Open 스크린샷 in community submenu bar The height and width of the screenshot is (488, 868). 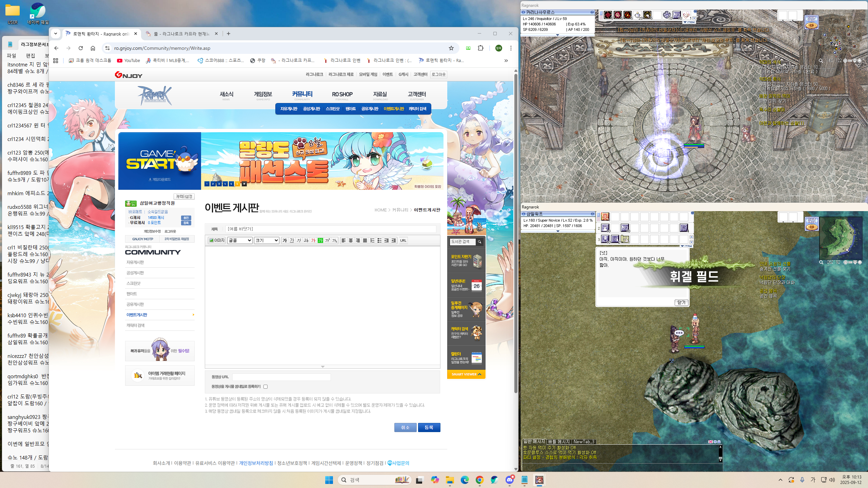(x=332, y=109)
